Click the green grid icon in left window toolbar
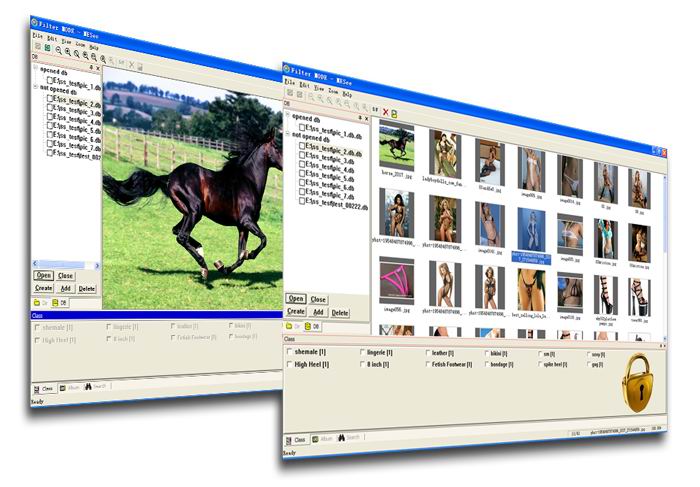Screen dimensions: 700x487 pyautogui.click(x=47, y=48)
